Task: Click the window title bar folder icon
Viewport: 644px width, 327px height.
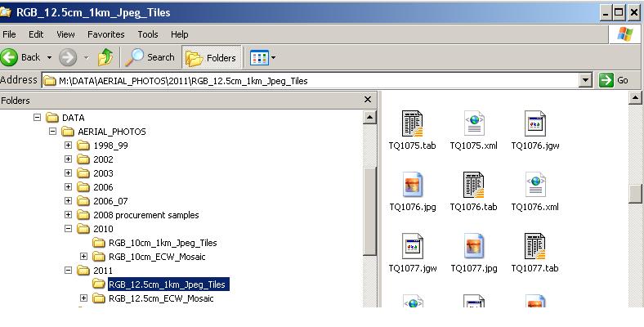Action: tap(6, 12)
